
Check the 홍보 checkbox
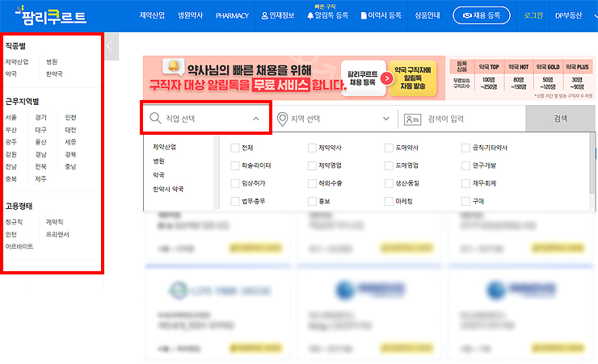(312, 201)
